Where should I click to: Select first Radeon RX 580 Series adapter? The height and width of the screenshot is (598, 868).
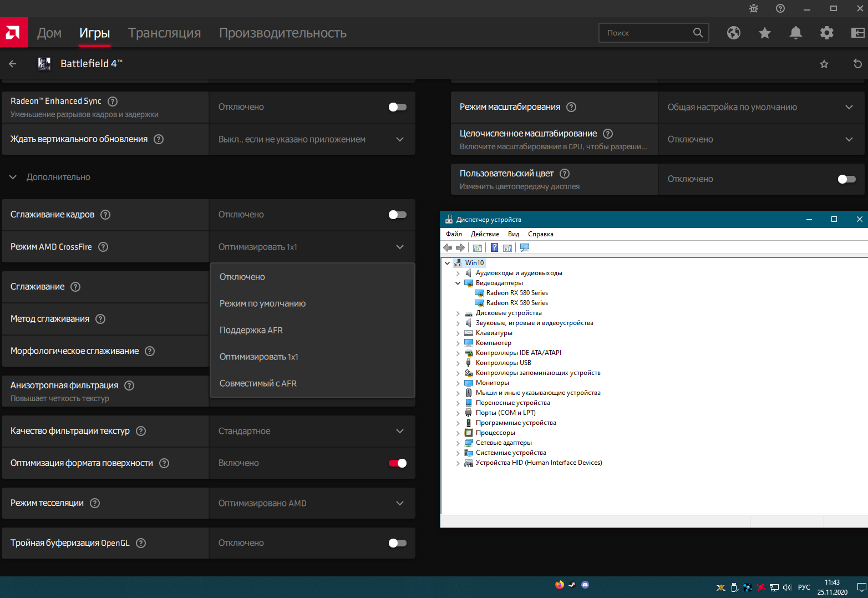pyautogui.click(x=517, y=293)
